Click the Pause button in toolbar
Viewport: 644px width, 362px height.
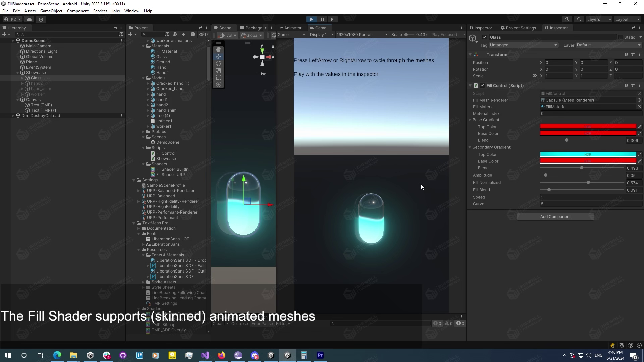322,19
